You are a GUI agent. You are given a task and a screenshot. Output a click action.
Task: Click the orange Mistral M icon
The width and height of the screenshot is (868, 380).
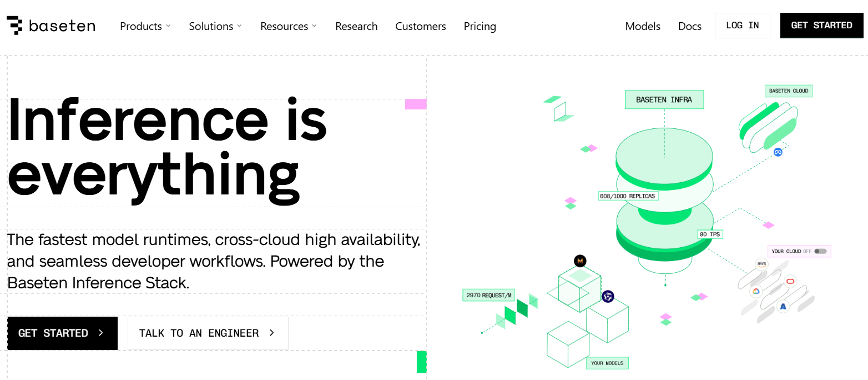580,261
